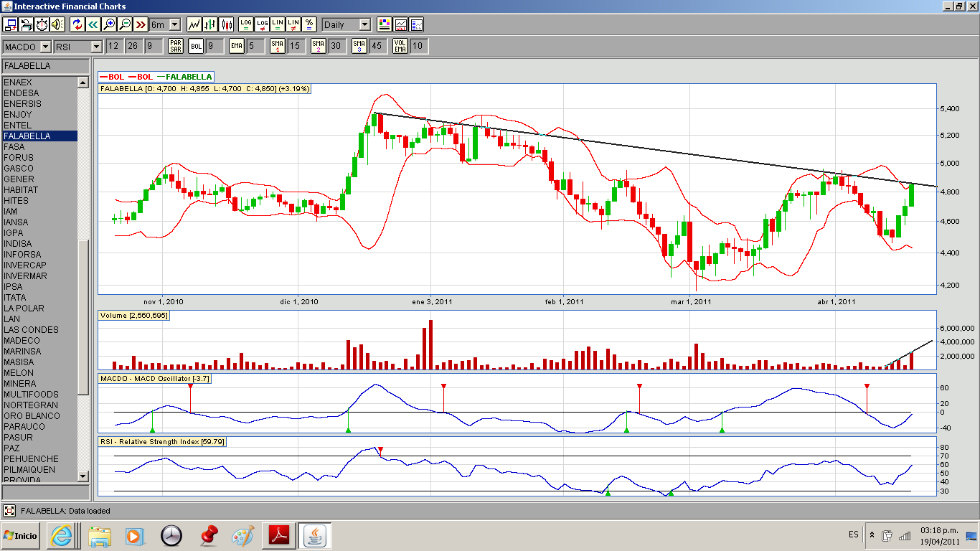The image size is (980, 551).
Task: Switch to candlestick chart style icon
Action: click(227, 24)
